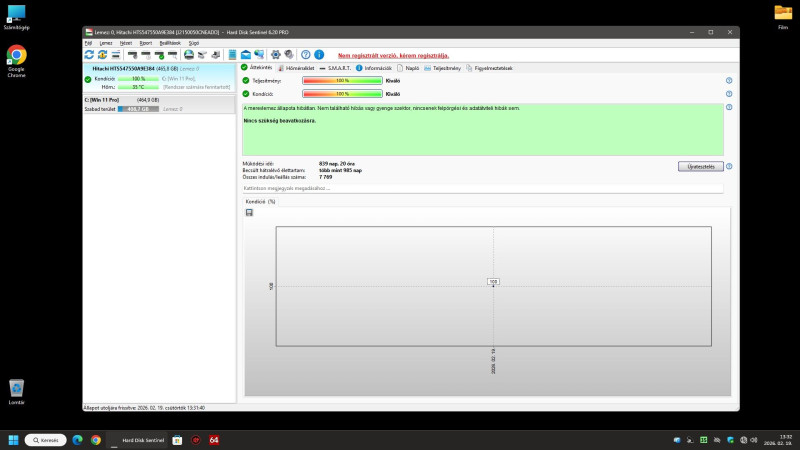
Task: Click Hard Disk Sentinel taskbar button
Action: (138, 440)
